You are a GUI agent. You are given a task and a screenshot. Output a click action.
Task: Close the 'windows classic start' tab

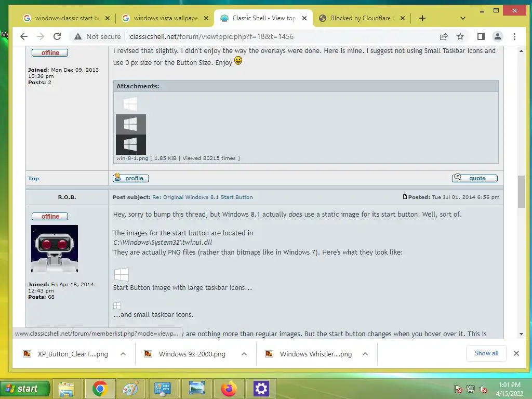point(108,18)
